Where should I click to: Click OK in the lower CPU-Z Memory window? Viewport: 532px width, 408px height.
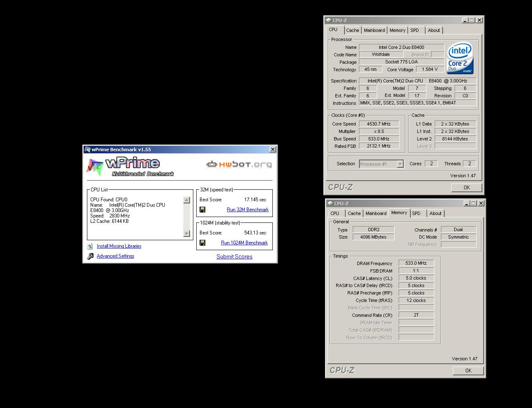[468, 371]
